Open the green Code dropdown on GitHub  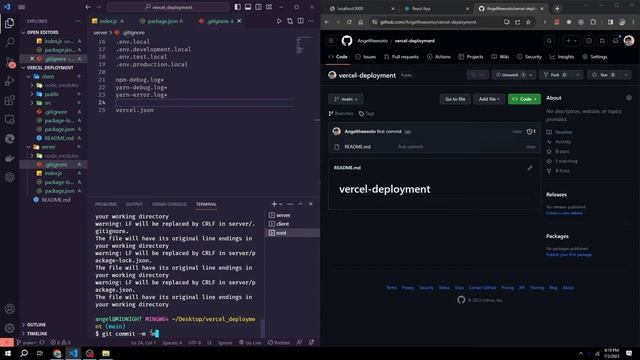point(524,99)
